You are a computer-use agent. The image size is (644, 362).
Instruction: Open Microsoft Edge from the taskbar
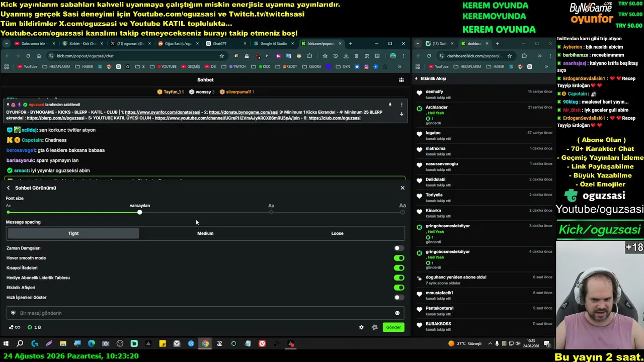[92, 344]
